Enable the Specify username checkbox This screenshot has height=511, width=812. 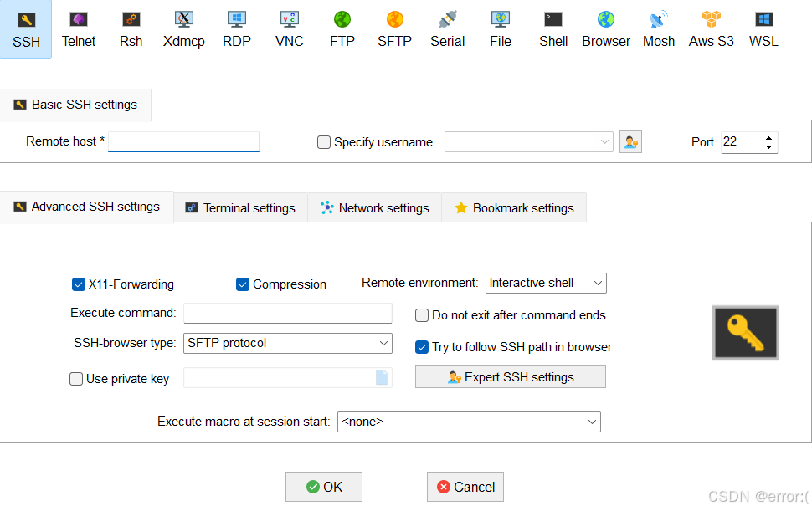point(324,142)
